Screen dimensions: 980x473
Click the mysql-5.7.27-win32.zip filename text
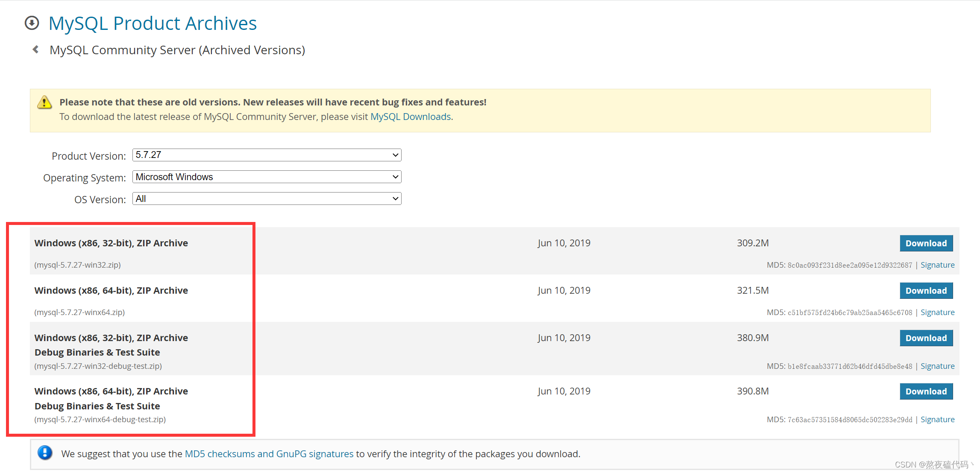78,265
